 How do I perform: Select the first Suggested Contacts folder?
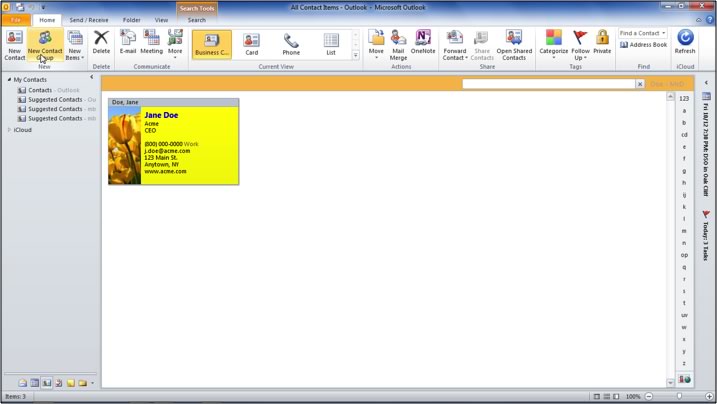(x=57, y=99)
